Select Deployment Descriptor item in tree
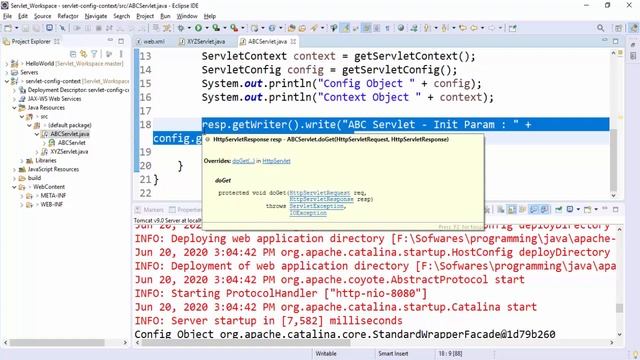Image resolution: width=640 pixels, height=360 pixels. coord(78,90)
